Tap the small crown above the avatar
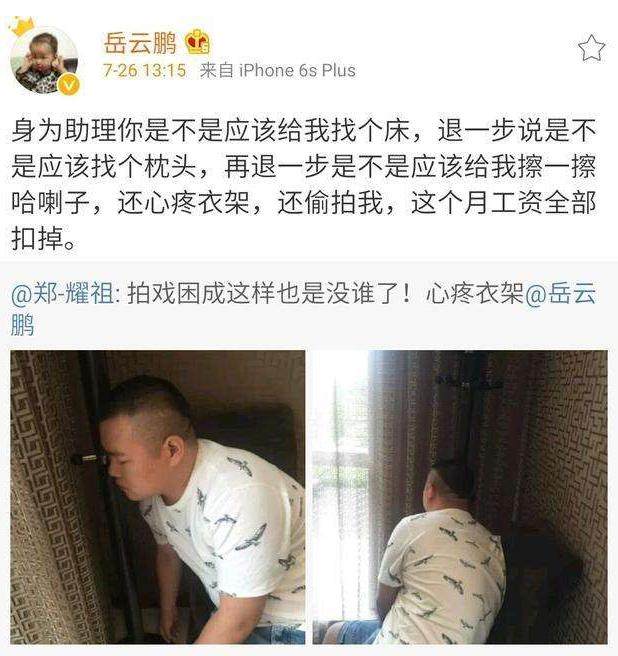 (20, 26)
